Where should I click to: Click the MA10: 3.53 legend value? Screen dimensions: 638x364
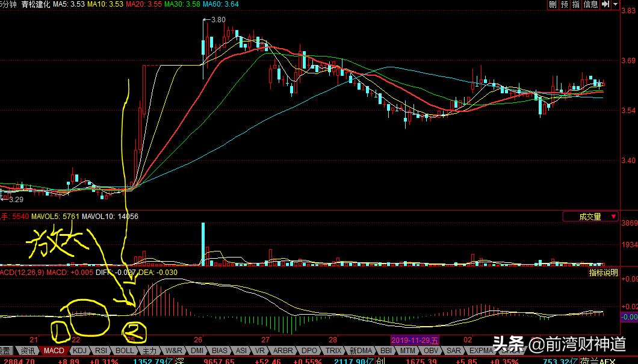[105, 4]
